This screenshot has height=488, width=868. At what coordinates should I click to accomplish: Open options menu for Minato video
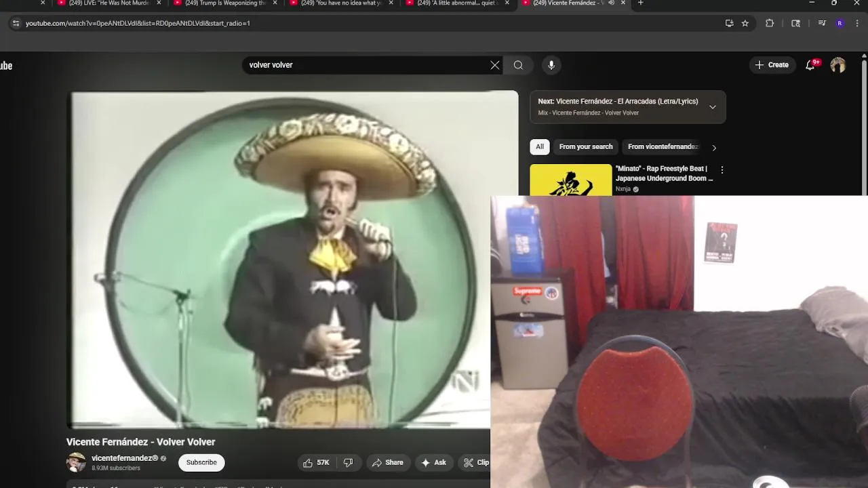722,170
